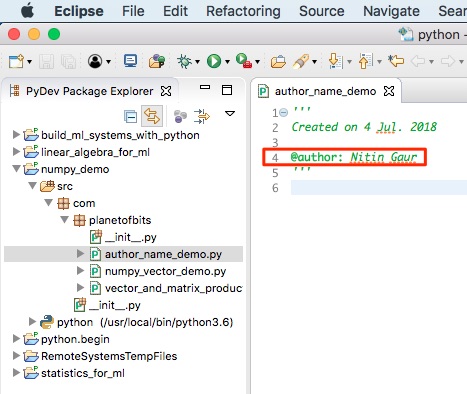Image resolution: width=467 pixels, height=394 pixels.
Task: Click the monitor console toolbar icon
Action: pyautogui.click(x=130, y=61)
